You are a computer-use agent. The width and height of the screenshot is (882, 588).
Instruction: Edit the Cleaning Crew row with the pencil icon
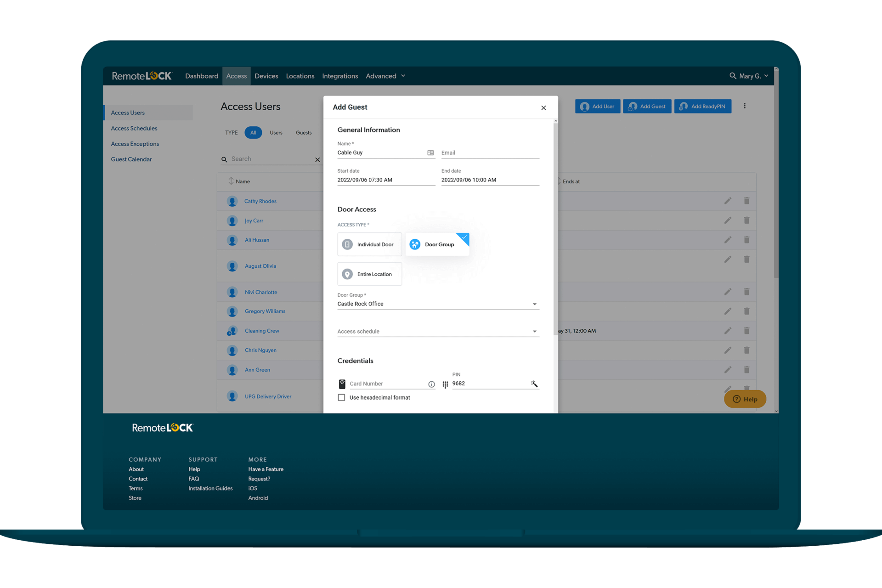pos(728,331)
